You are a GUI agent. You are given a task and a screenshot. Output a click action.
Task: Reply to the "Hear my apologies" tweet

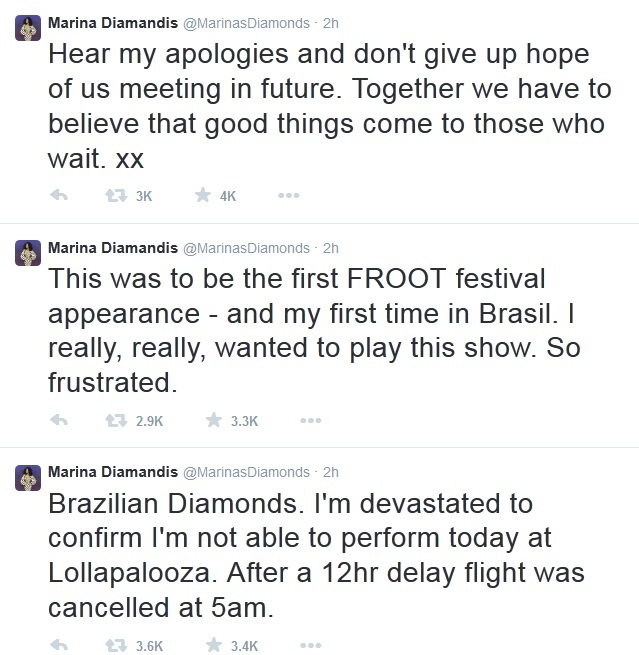[x=58, y=196]
